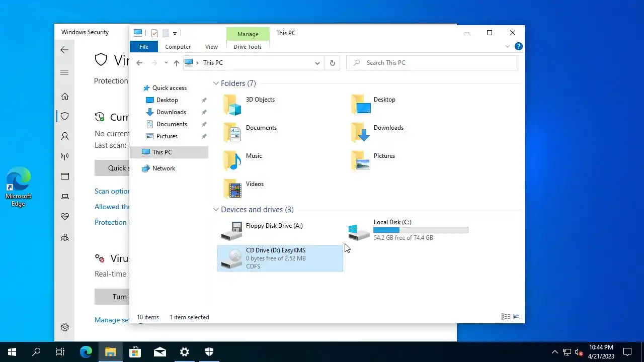The height and width of the screenshot is (362, 644).
Task: Refresh the This PC view
Action: pyautogui.click(x=332, y=63)
